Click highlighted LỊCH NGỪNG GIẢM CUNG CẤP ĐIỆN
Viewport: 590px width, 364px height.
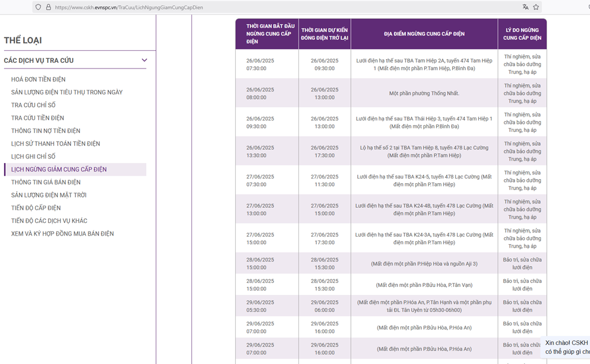[x=59, y=169]
